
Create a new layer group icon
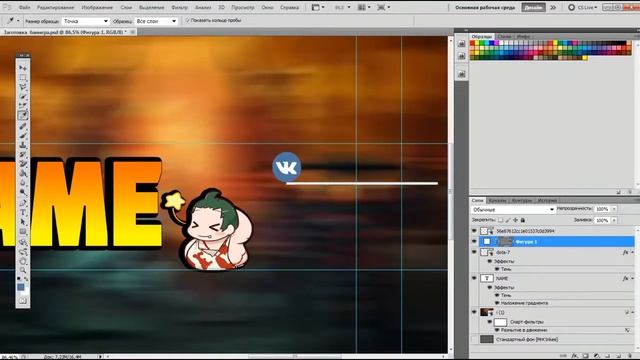[x=607, y=356]
